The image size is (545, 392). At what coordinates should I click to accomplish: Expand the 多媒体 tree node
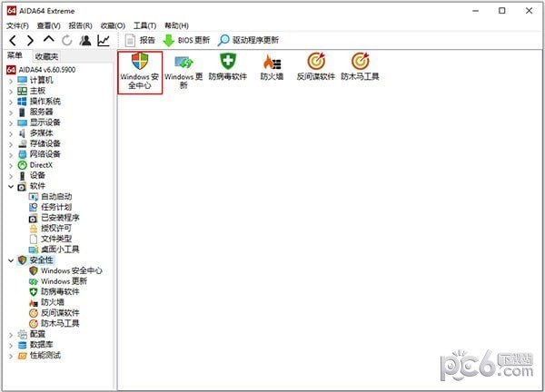coord(11,134)
